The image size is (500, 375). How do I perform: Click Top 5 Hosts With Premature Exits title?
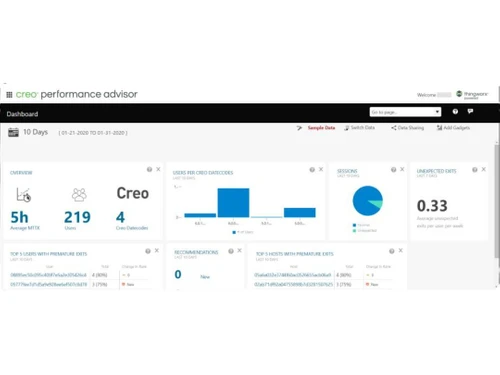point(295,254)
